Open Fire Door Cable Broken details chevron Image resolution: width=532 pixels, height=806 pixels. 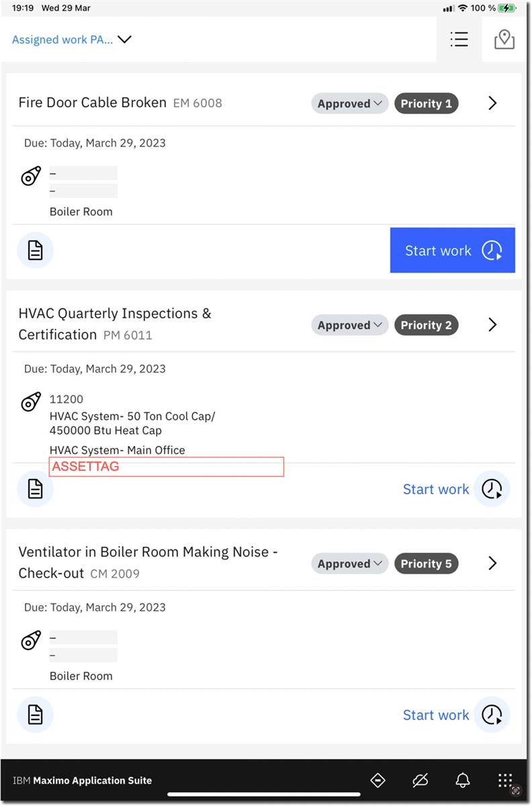coord(492,103)
